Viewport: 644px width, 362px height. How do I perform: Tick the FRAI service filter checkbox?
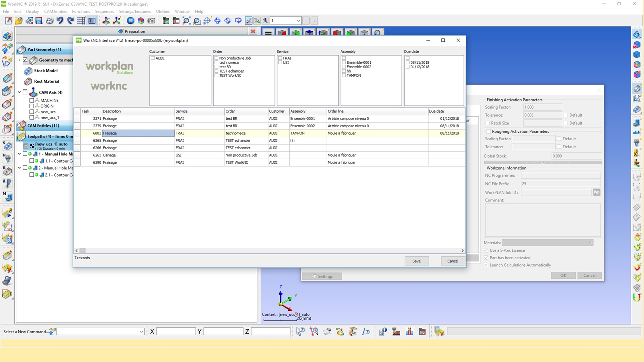coord(280,58)
